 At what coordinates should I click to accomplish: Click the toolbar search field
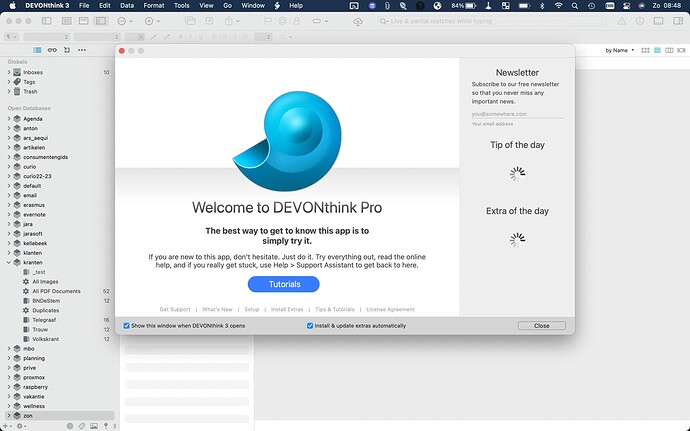pyautogui.click(x=491, y=21)
